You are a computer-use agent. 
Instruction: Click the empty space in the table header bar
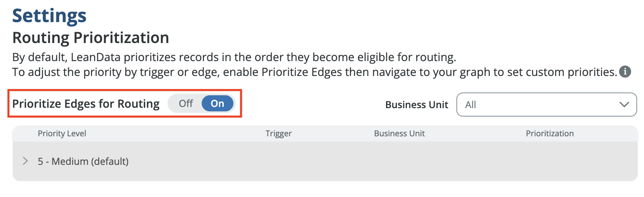[181, 133]
